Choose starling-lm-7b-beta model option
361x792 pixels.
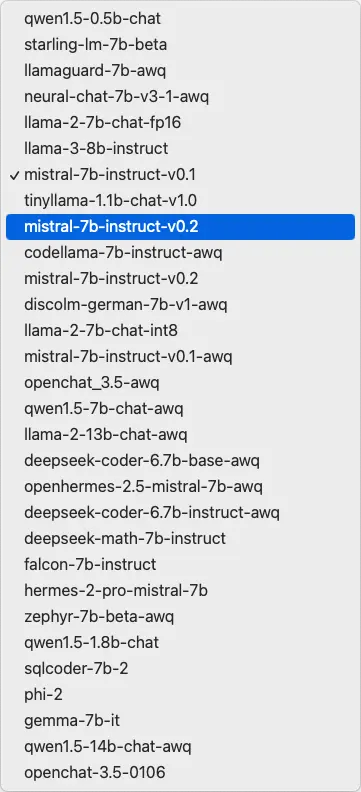coord(180,45)
